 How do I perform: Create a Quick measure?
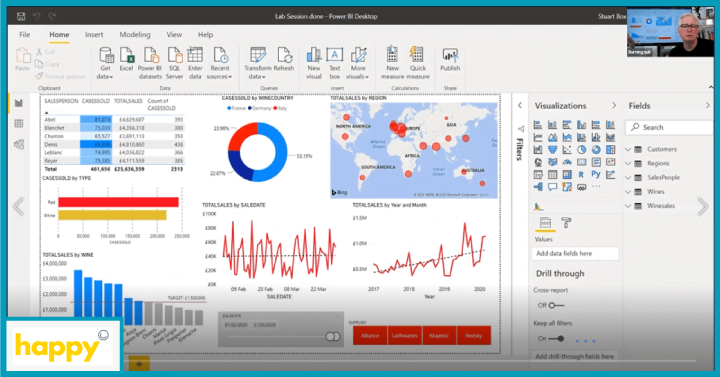coord(417,63)
